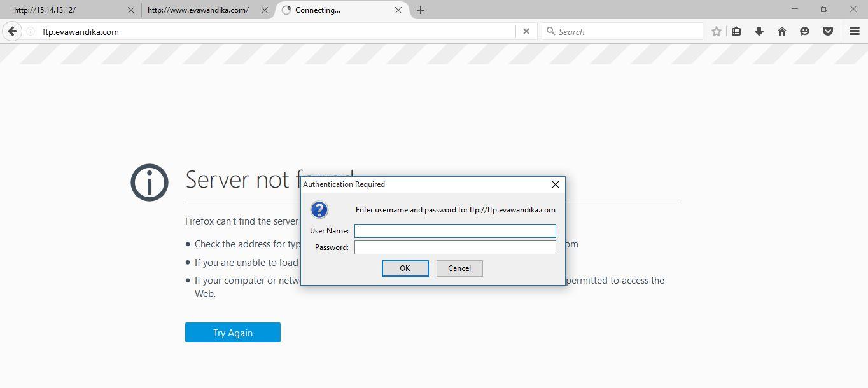Click OK in the Authentication dialog
The height and width of the screenshot is (388, 868).
405,268
